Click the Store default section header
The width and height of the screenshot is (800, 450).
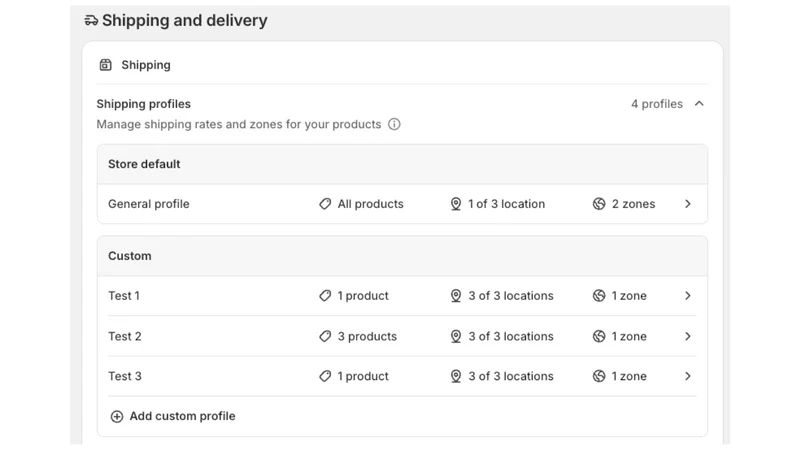[402, 164]
